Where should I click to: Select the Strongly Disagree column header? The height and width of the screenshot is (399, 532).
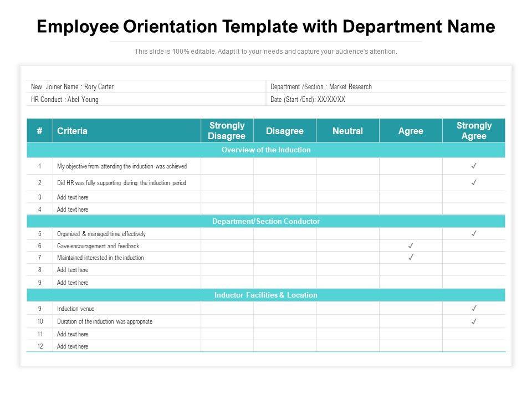coord(227,131)
